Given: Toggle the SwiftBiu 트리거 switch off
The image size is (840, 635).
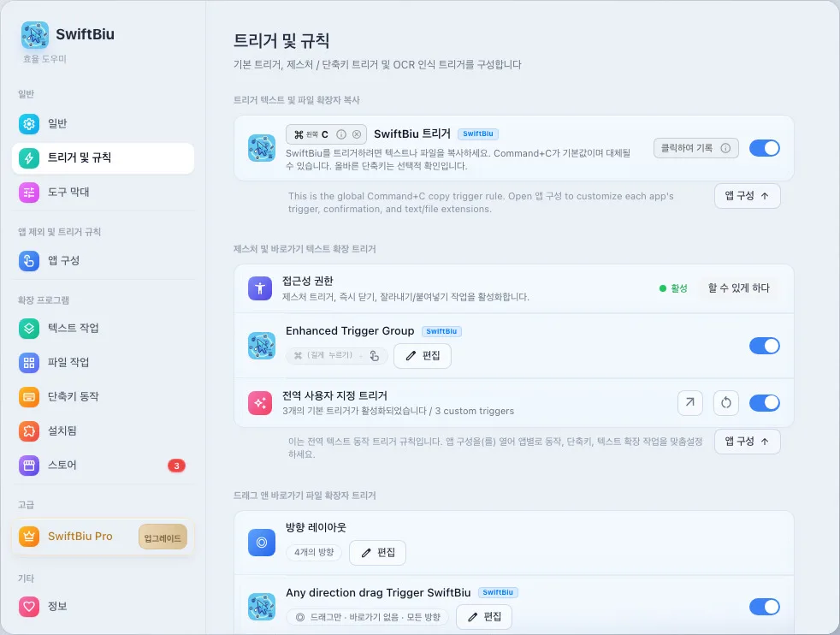Looking at the screenshot, I should [x=764, y=148].
